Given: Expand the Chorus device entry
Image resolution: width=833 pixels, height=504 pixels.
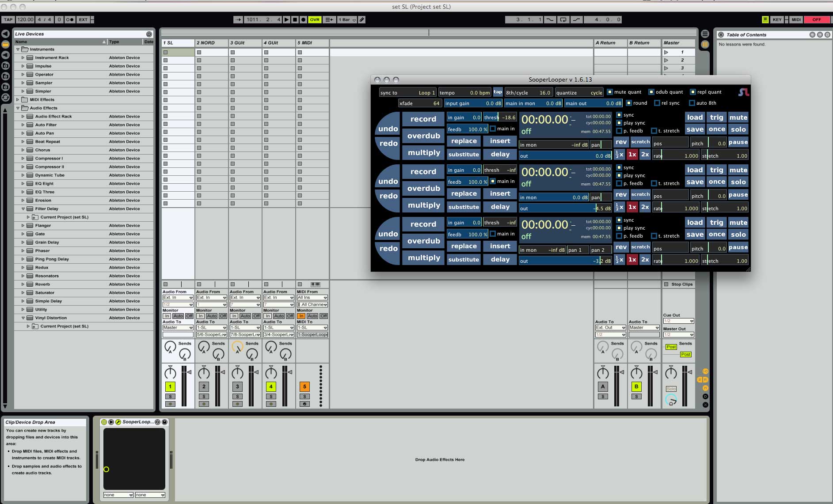Looking at the screenshot, I should tap(23, 150).
